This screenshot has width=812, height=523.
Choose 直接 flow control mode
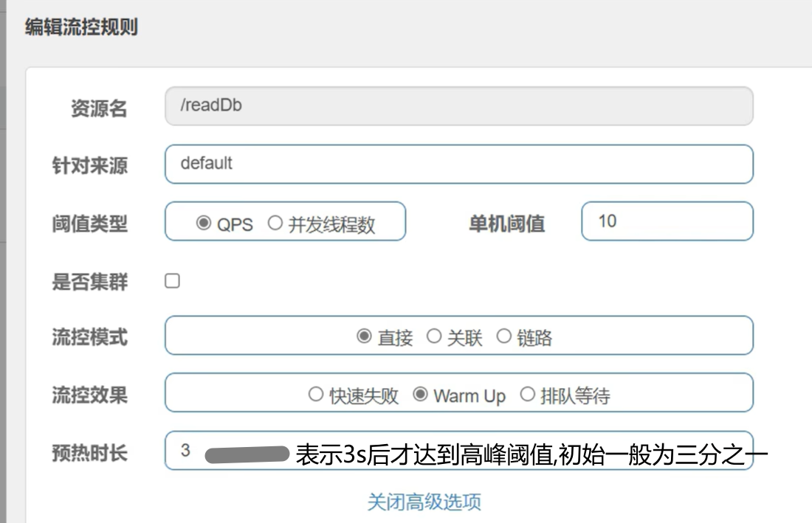click(x=364, y=336)
